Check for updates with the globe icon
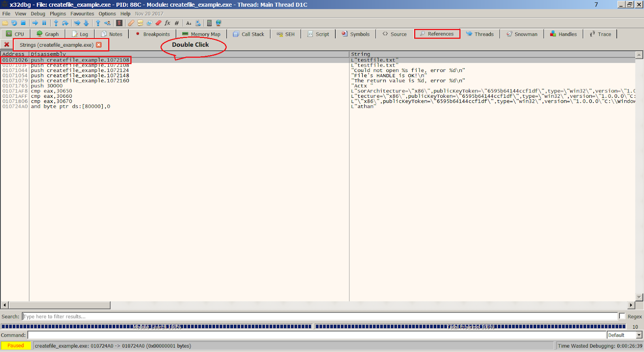This screenshot has height=352, width=644. pos(219,23)
